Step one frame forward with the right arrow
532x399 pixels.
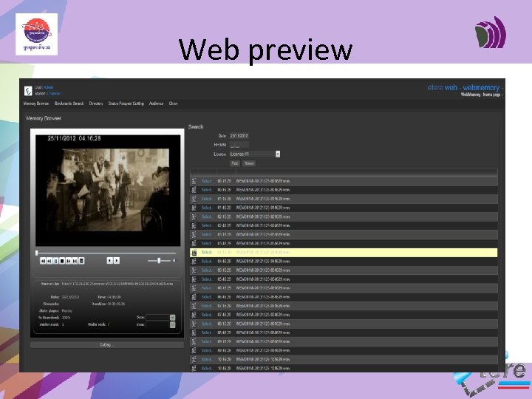[x=117, y=261]
